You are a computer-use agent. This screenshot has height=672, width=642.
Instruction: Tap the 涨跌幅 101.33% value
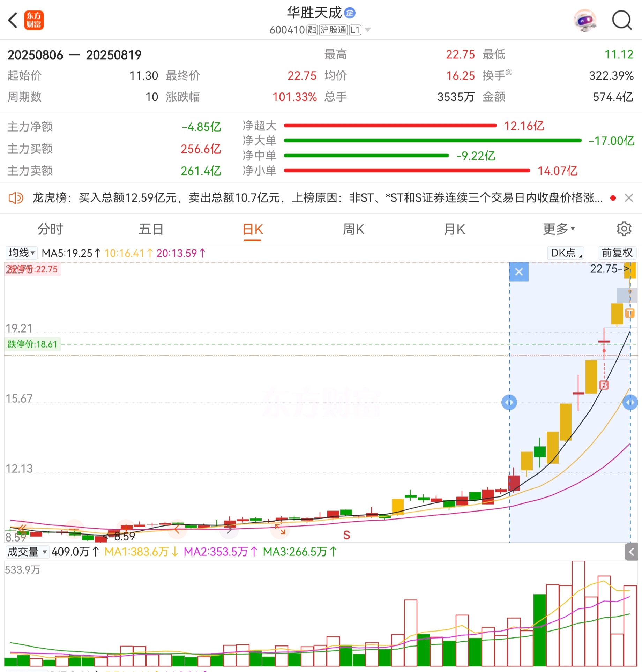pos(294,97)
